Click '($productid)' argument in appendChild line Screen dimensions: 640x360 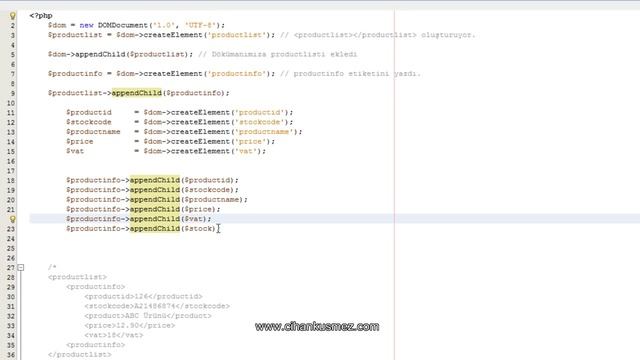207,180
